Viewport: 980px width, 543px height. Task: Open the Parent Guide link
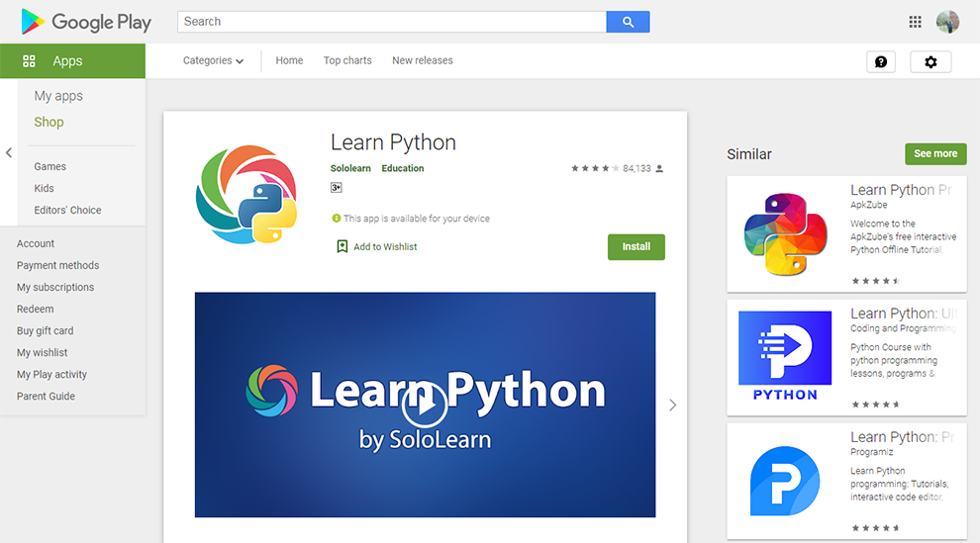point(46,397)
